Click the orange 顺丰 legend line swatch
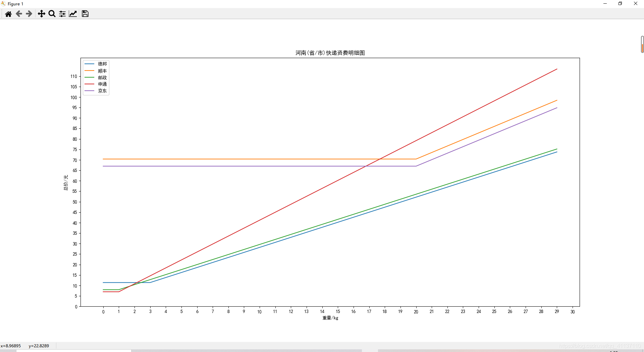This screenshot has height=352, width=644. coord(89,71)
